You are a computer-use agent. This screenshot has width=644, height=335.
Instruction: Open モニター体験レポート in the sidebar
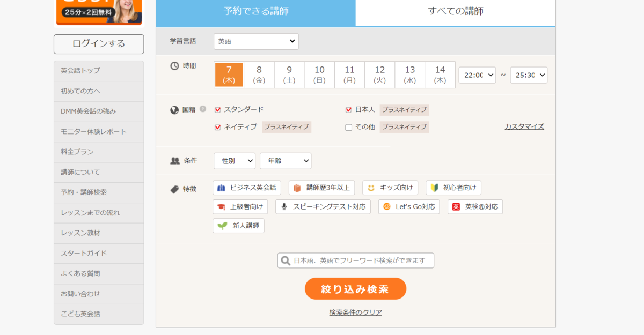pos(99,132)
